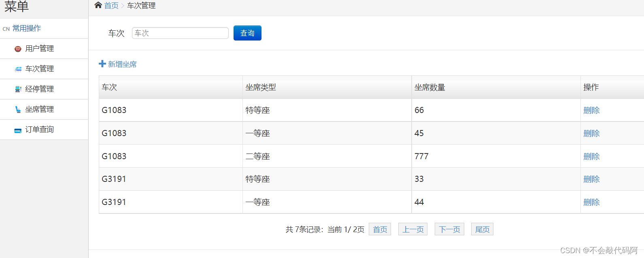Delete the G3191 一等座 row

pos(591,202)
